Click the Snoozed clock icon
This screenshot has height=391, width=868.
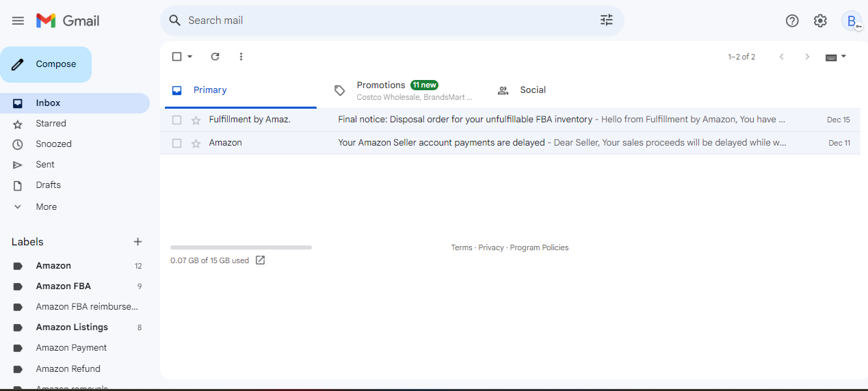click(x=18, y=144)
